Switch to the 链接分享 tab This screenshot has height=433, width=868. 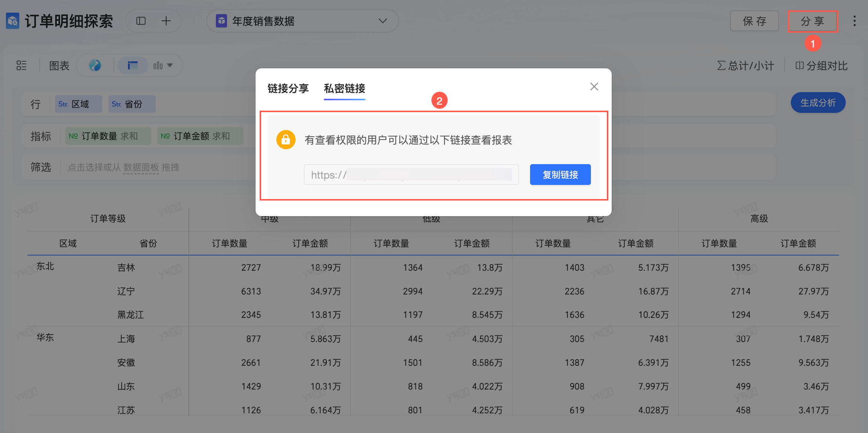point(288,88)
